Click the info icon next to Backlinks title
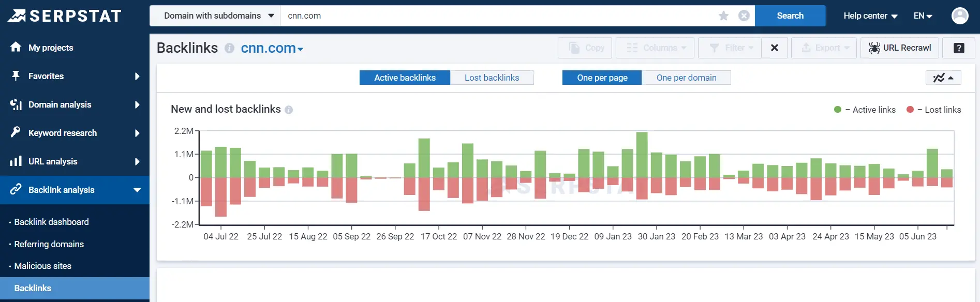 click(229, 48)
